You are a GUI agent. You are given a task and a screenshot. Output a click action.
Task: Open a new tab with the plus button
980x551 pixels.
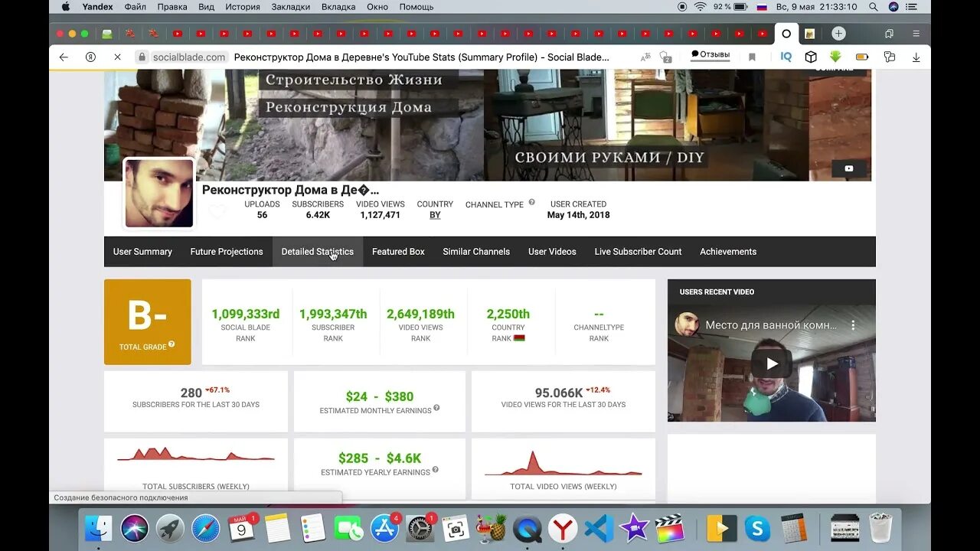pyautogui.click(x=839, y=34)
